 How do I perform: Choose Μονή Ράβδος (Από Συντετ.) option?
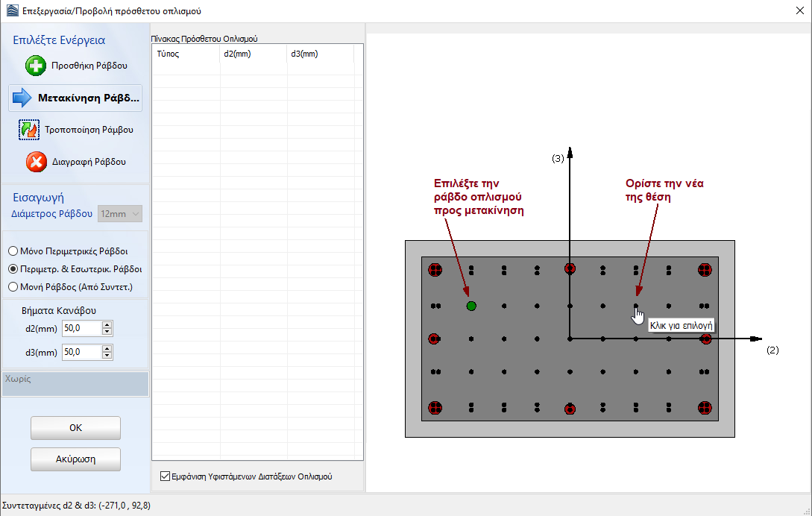pyautogui.click(x=13, y=286)
